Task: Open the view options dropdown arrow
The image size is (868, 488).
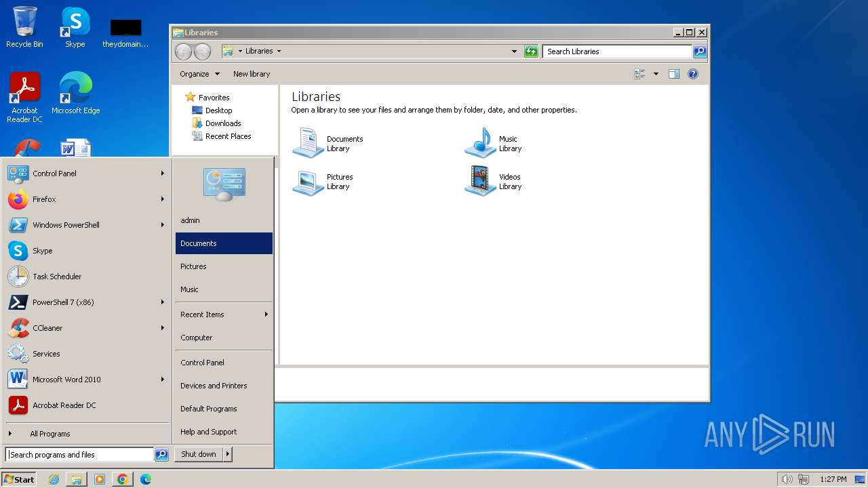Action: (656, 74)
